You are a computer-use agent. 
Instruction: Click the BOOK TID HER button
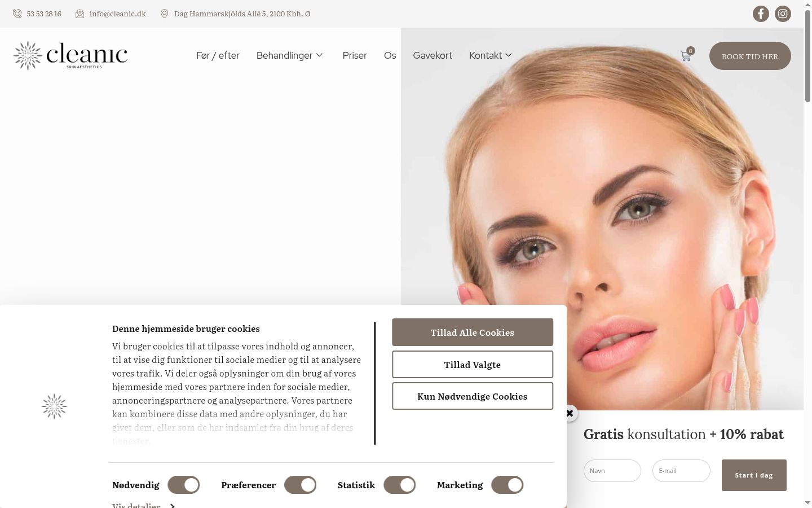(750, 56)
